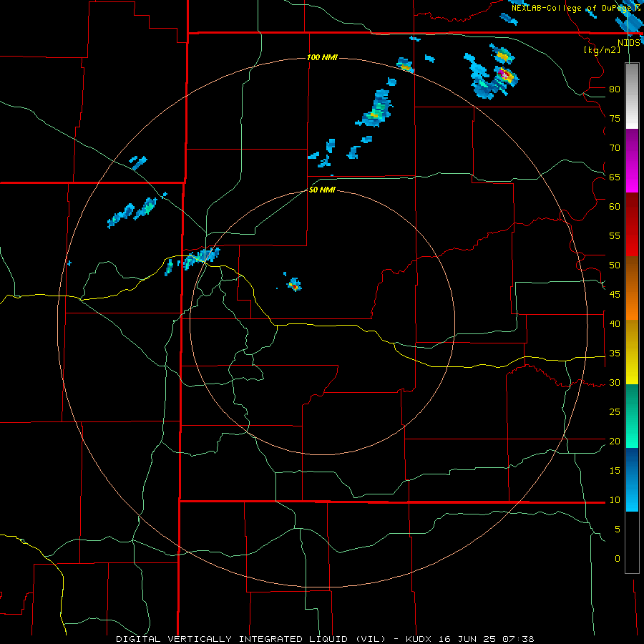Click the 40 value on the scale
644x644 pixels.
click(615, 324)
